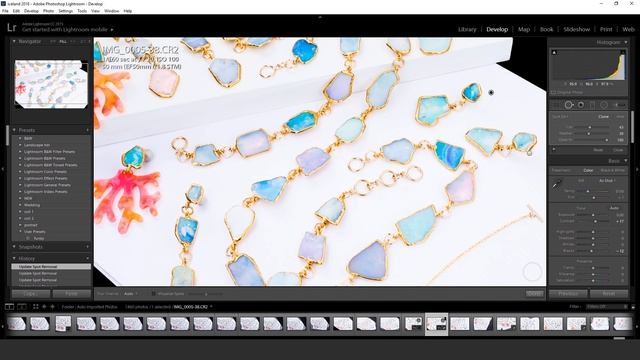Select the Crop Overlay tool

coord(556,105)
